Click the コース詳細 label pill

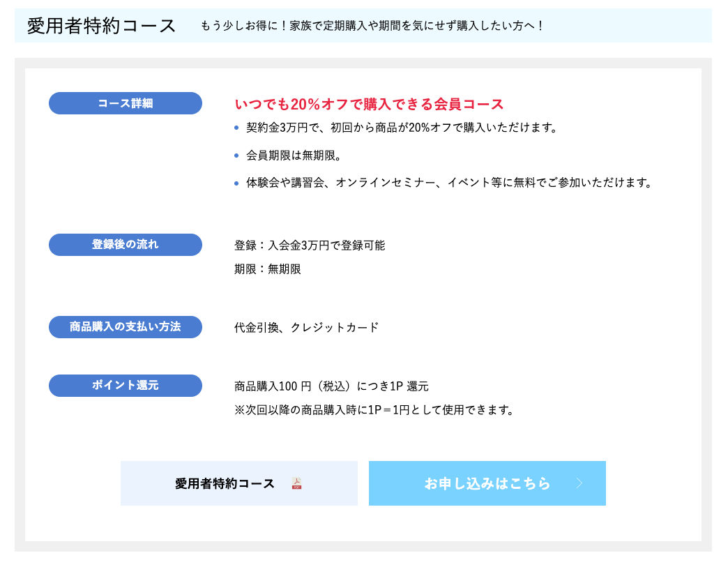[126, 103]
